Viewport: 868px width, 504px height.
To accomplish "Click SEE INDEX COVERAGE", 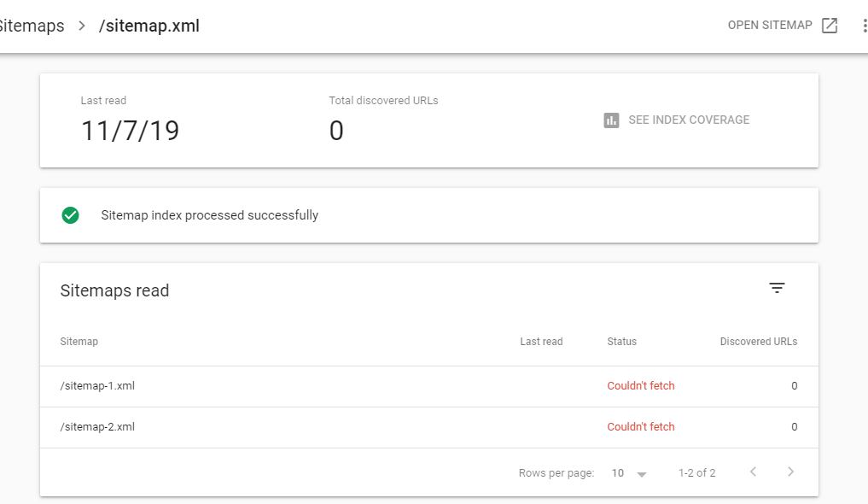I will [x=689, y=120].
